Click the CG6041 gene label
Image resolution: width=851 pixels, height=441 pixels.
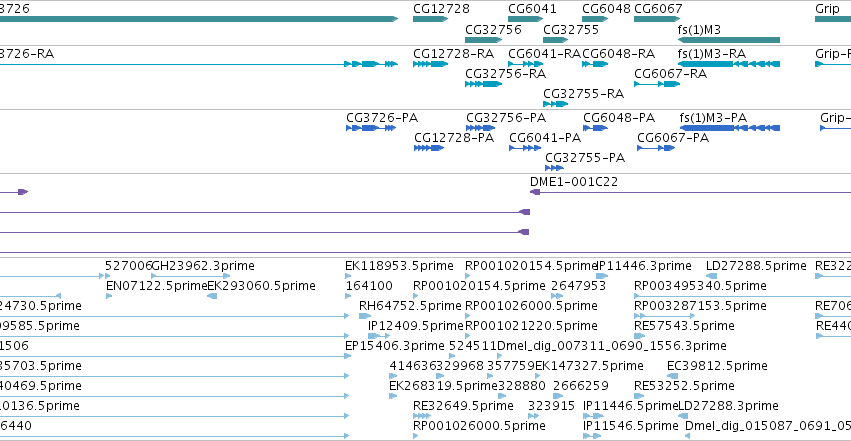point(532,9)
